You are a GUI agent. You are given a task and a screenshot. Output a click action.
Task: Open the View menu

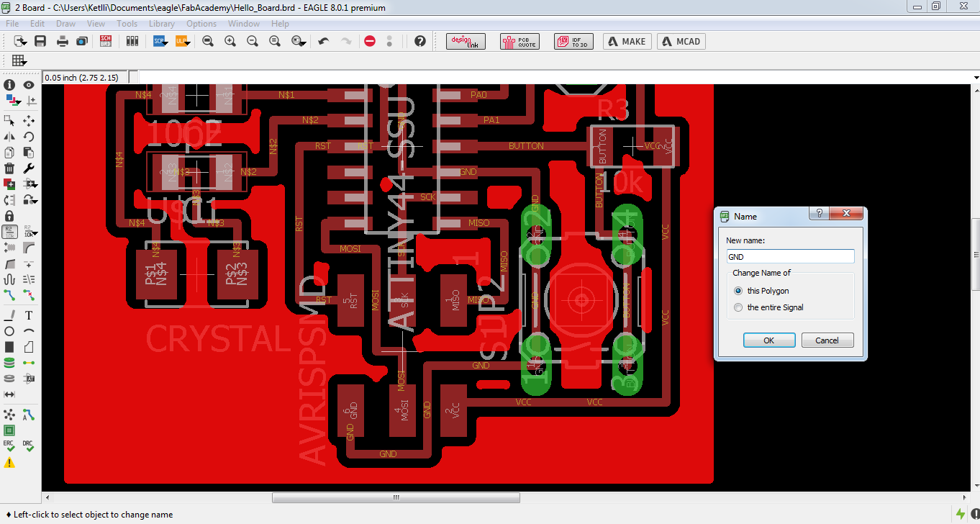pyautogui.click(x=96, y=24)
